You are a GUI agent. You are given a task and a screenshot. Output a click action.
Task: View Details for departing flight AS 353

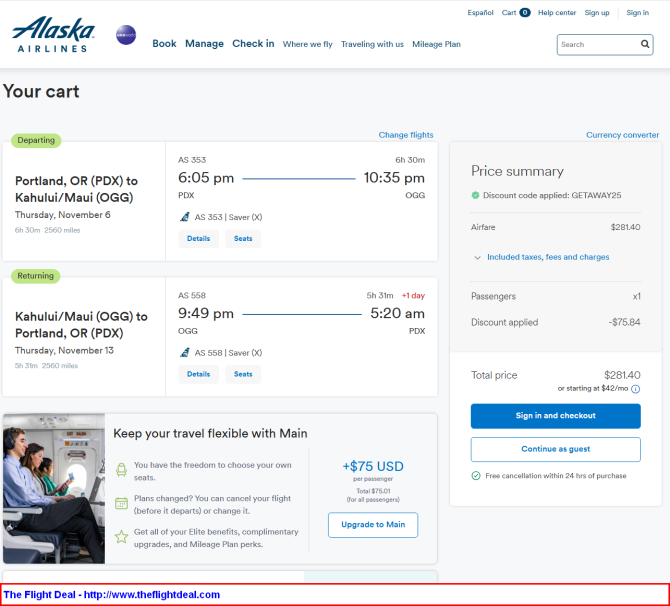pyautogui.click(x=199, y=238)
